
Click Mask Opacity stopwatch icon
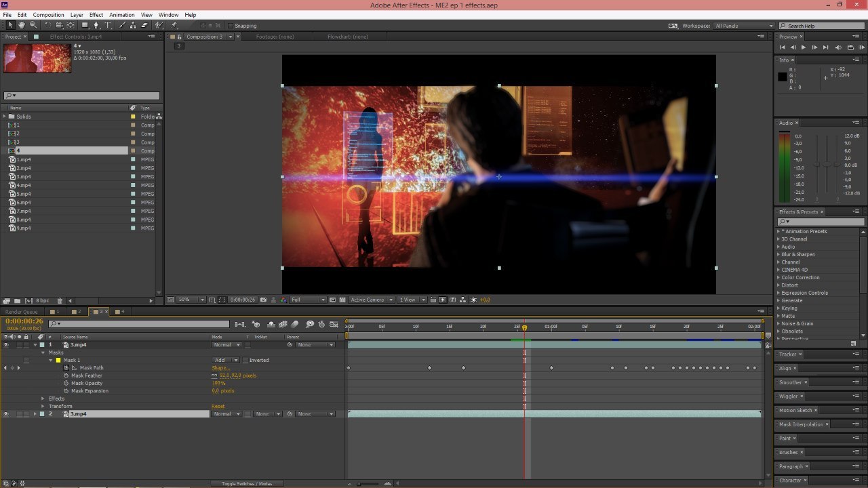click(x=66, y=383)
